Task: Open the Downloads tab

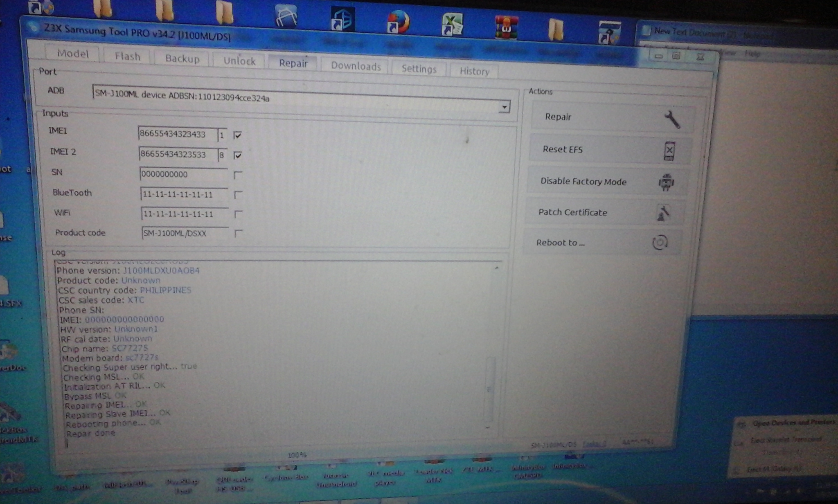Action: click(356, 66)
